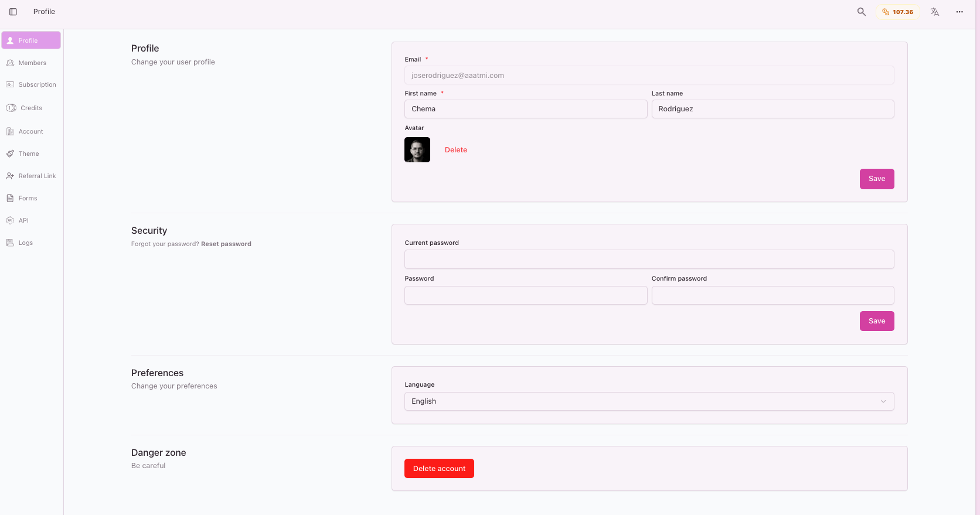Click the Profile user icon in sidebar
This screenshot has width=980, height=515.
tap(10, 40)
